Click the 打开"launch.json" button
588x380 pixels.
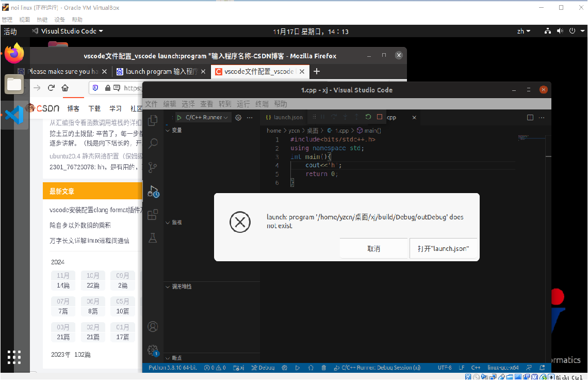tap(444, 248)
